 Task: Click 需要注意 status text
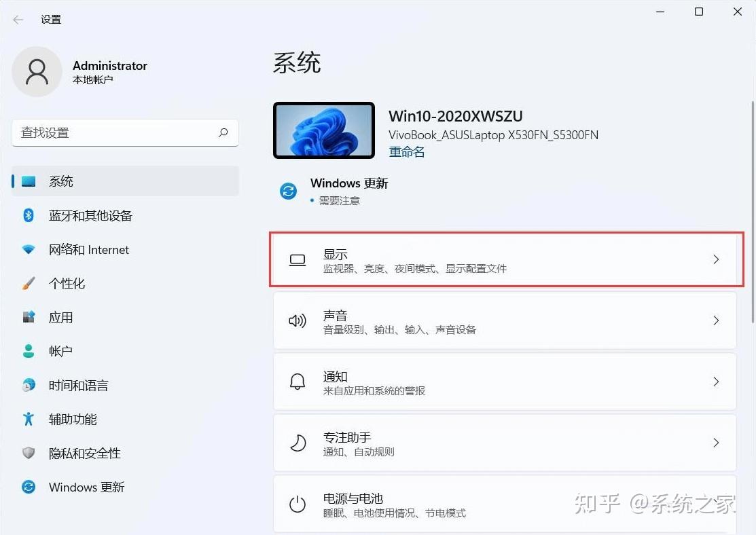340,200
